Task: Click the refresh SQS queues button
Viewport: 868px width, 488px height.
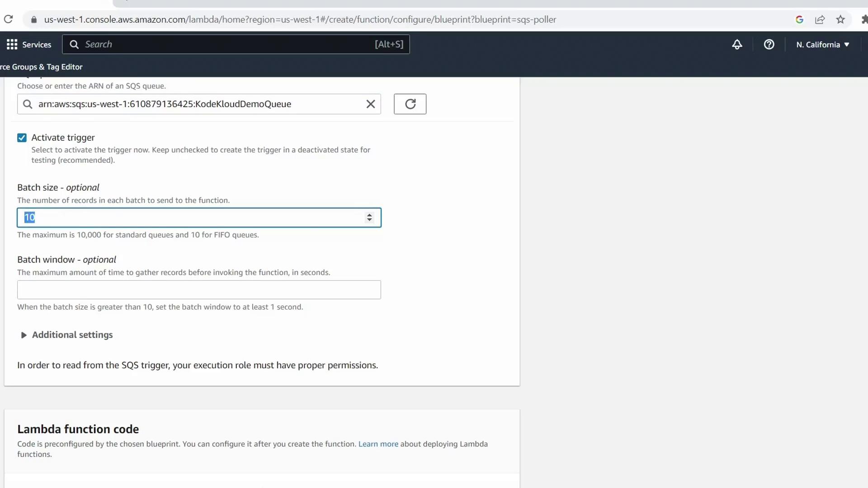Action: point(410,104)
